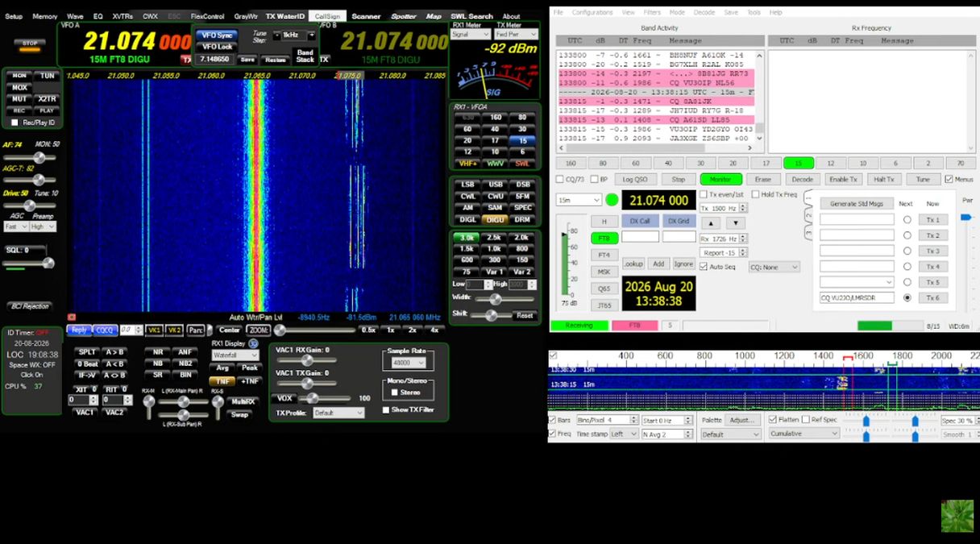Toggle the CQ/73 checkbox in WSJT-X
Screen dimensions: 980x544
coord(560,179)
